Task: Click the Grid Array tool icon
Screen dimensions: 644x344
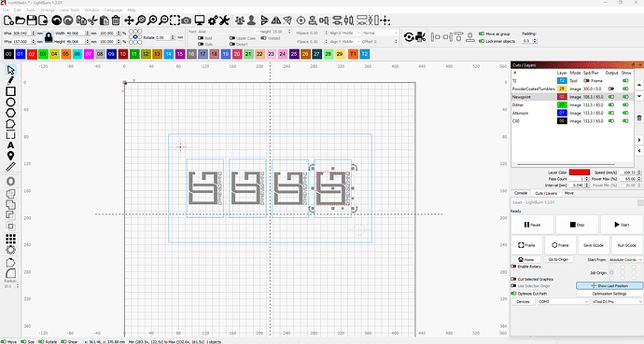Action: click(10, 239)
